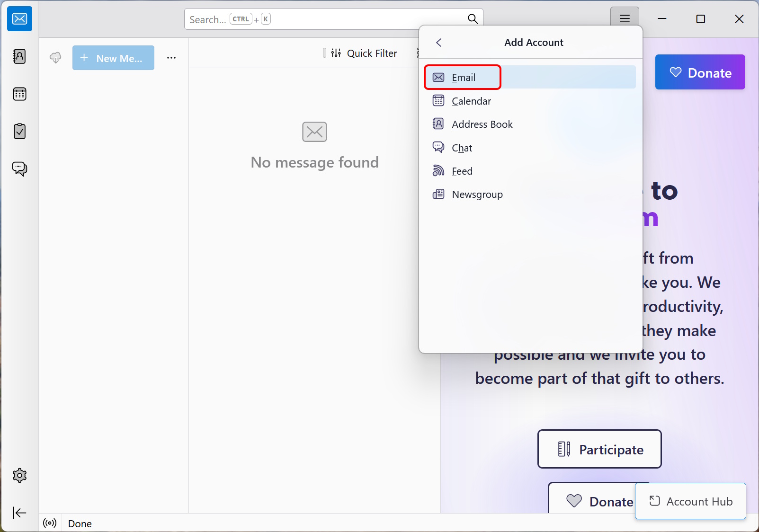Select Feed account option
759x532 pixels.
(x=530, y=171)
